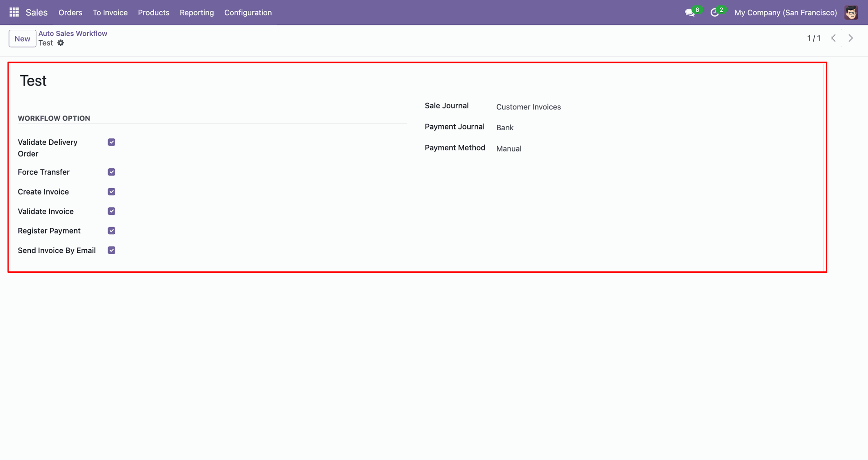Image resolution: width=868 pixels, height=460 pixels.
Task: Edit the Test workflow name field
Action: 33,81
